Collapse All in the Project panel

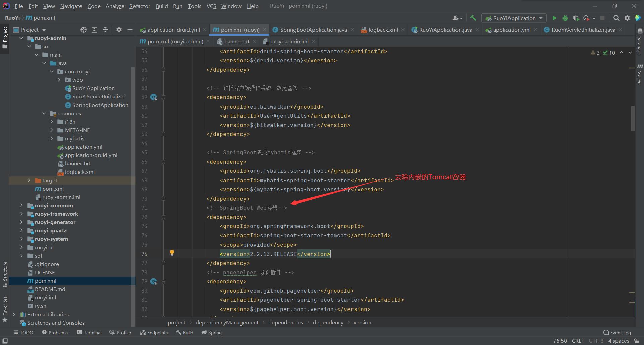(x=105, y=30)
